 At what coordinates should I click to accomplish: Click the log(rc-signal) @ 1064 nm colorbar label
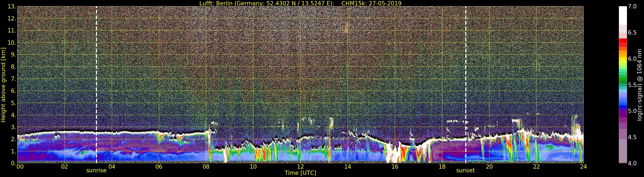(639, 85)
